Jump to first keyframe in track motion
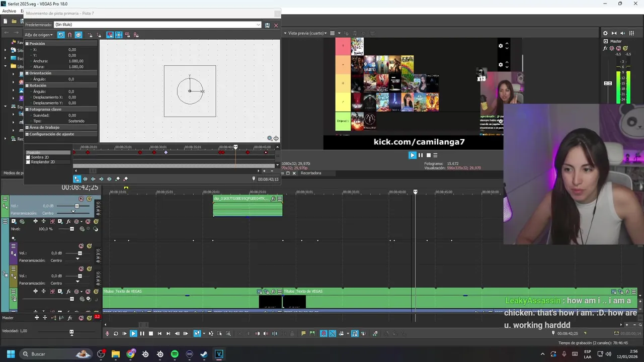This screenshot has width=644, height=362. pyautogui.click(x=85, y=179)
